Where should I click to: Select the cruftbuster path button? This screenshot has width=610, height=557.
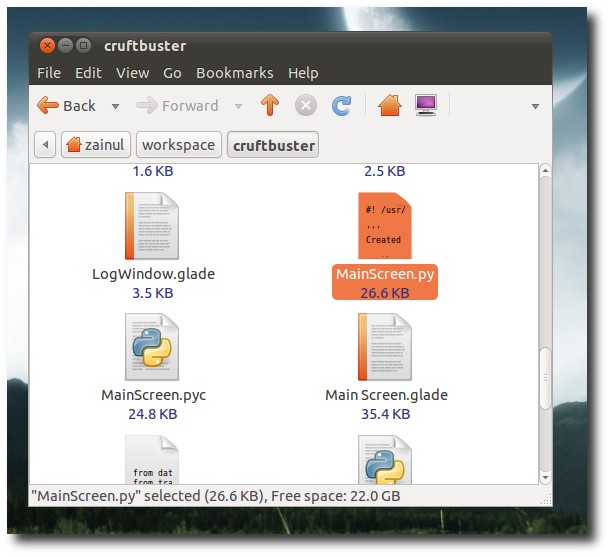(273, 145)
